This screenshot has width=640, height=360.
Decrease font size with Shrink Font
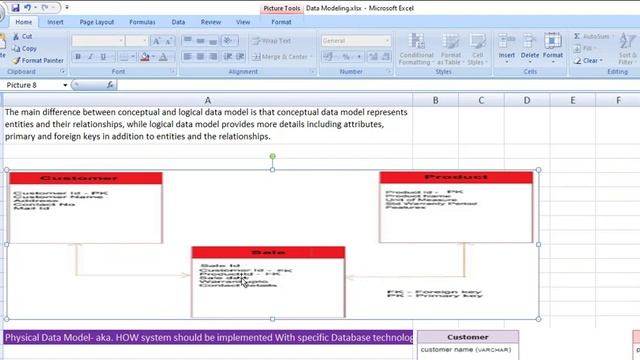click(169, 40)
